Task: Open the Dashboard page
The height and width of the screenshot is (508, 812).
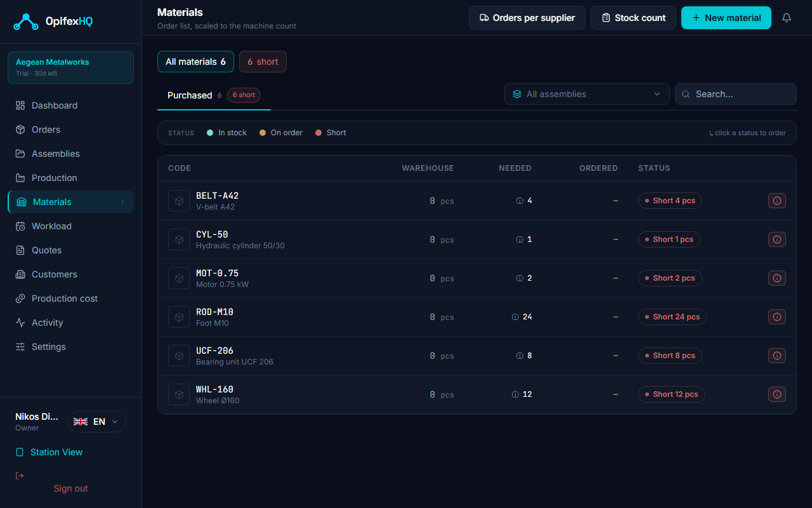Action: [x=70, y=105]
